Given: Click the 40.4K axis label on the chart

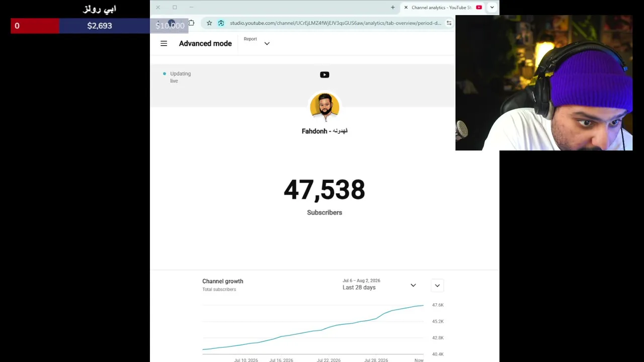Looking at the screenshot, I should (x=438, y=354).
